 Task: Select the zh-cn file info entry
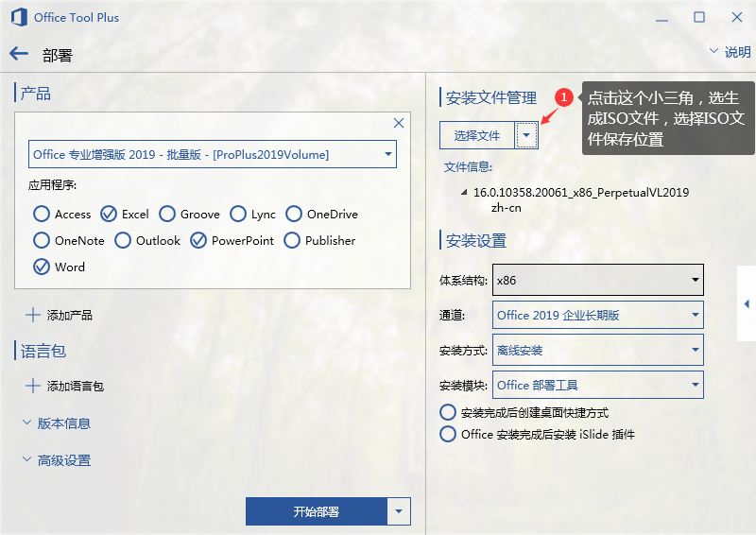(507, 208)
